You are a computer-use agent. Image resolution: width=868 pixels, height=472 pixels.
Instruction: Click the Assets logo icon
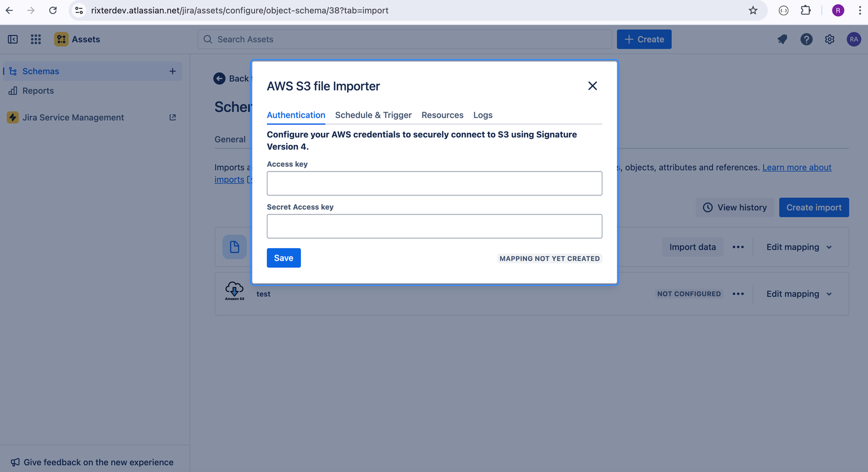61,39
